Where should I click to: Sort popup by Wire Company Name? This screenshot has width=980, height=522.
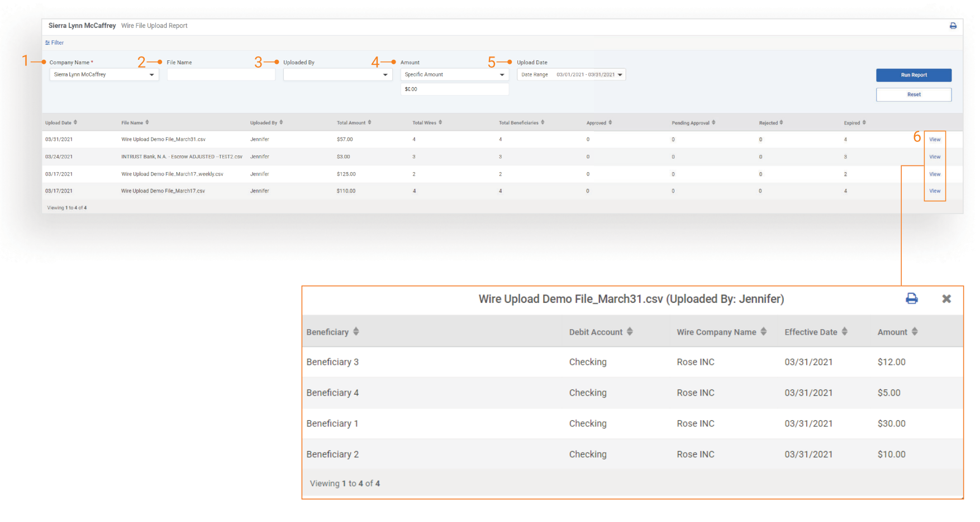721,332
